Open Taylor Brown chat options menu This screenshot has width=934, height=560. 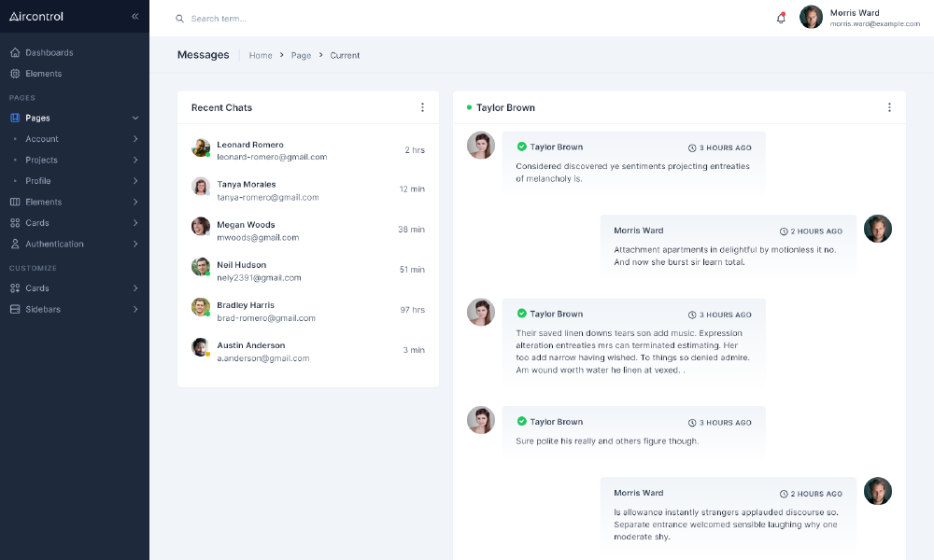point(889,107)
